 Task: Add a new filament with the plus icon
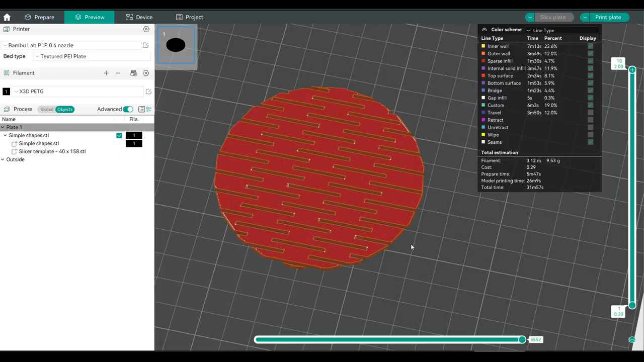pyautogui.click(x=106, y=73)
